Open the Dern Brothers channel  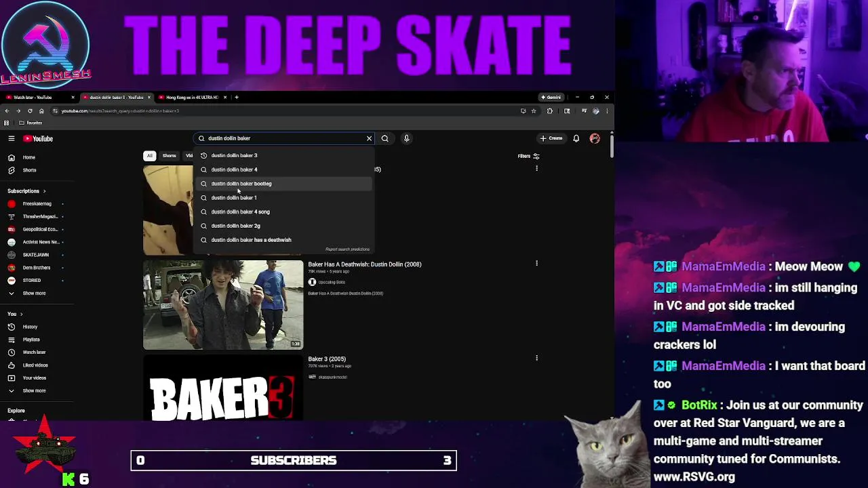35,268
